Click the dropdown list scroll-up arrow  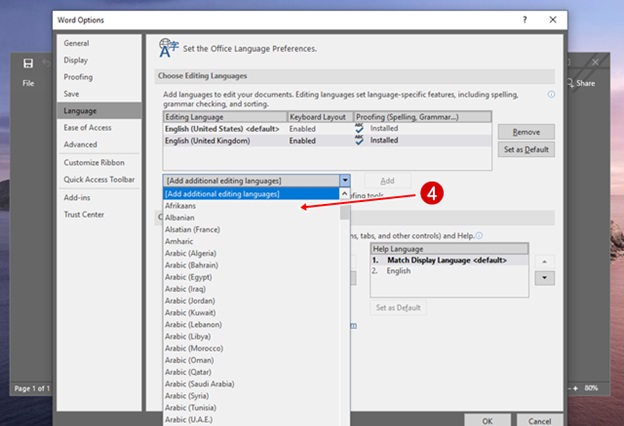(x=345, y=194)
